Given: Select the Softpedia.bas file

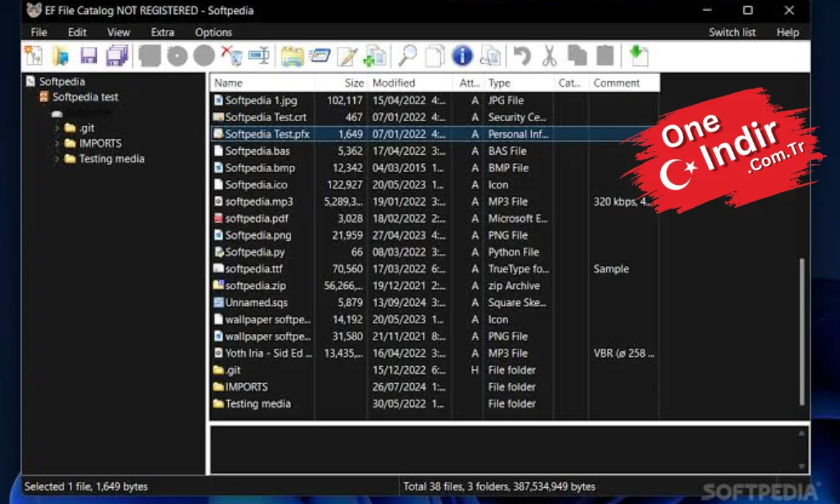Looking at the screenshot, I should [x=434, y=151].
